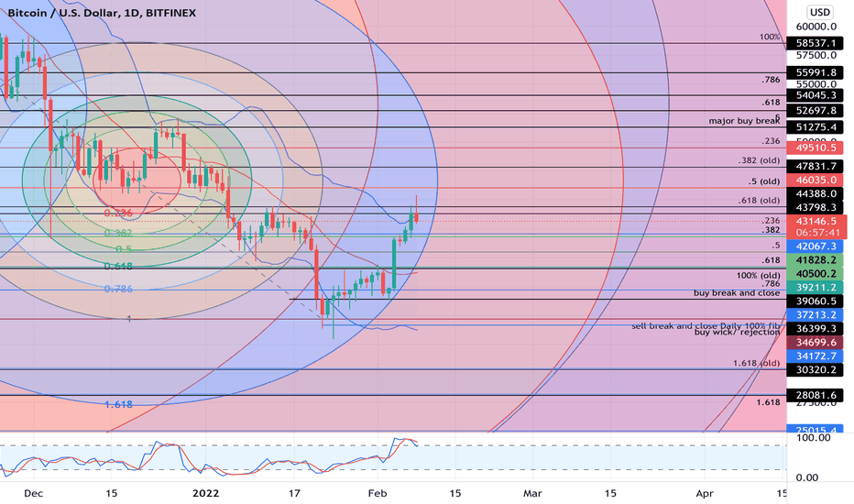Select the 58537.1 price label

point(815,43)
